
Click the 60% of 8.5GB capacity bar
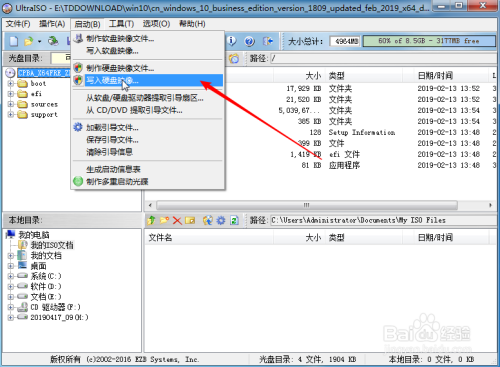[429, 41]
